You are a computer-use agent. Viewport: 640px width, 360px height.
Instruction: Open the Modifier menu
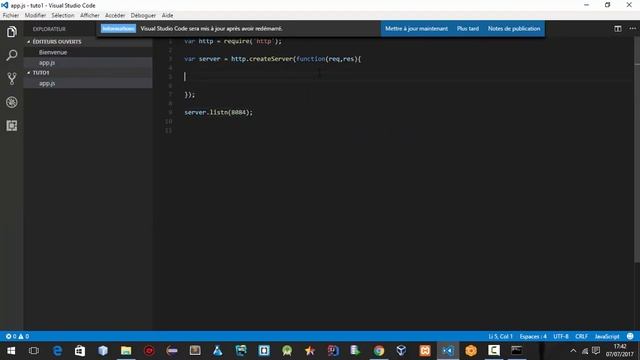pos(35,16)
